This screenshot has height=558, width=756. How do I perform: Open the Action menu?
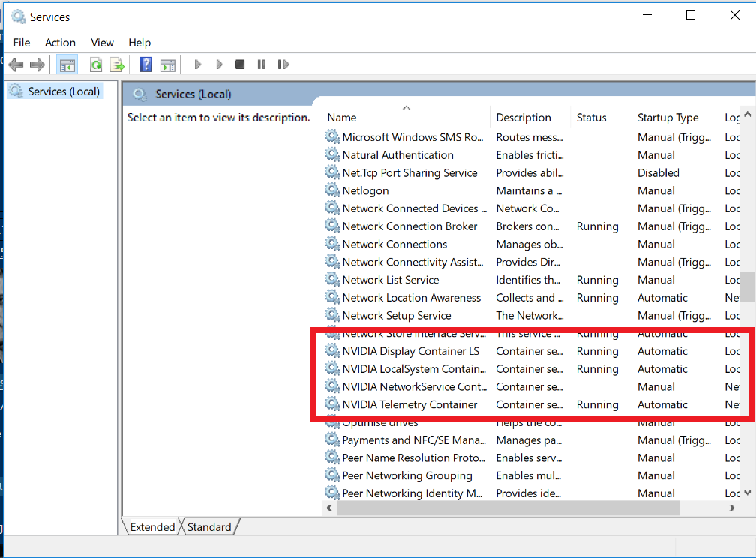pyautogui.click(x=60, y=43)
